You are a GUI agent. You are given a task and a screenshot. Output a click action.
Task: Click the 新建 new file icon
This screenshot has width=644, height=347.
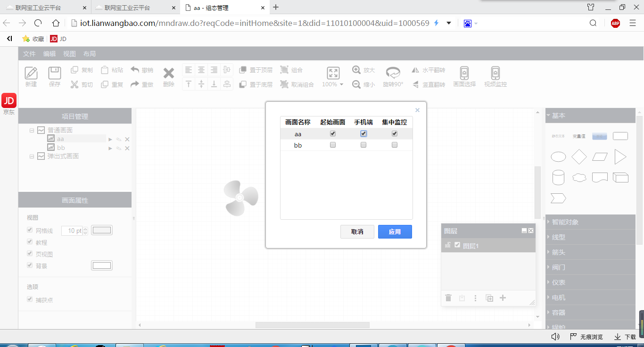[31, 73]
